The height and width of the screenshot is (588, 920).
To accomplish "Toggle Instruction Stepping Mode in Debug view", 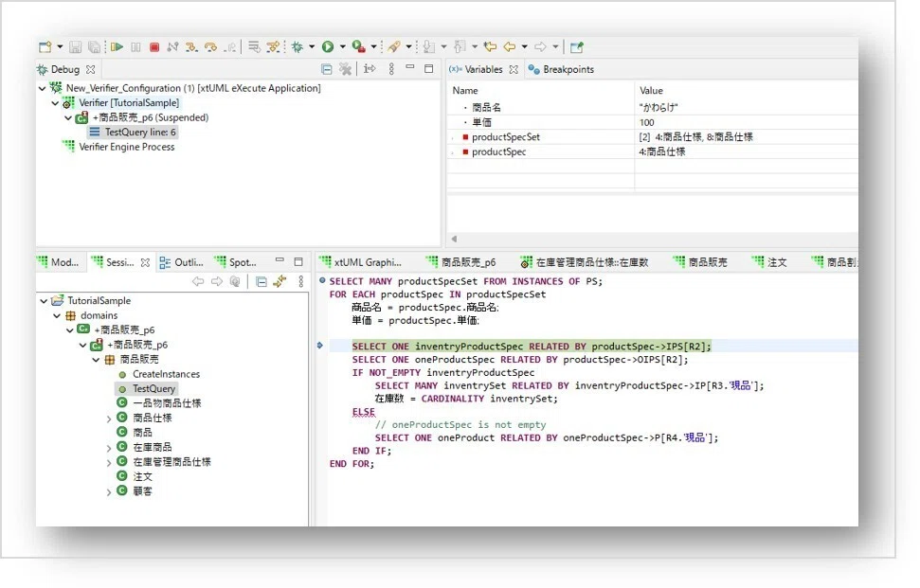I will point(370,69).
